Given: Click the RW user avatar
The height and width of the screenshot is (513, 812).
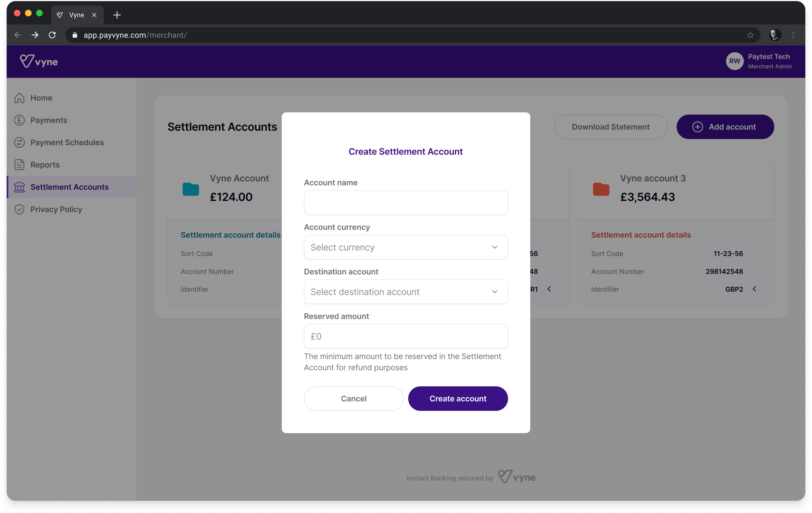Looking at the screenshot, I should point(734,61).
